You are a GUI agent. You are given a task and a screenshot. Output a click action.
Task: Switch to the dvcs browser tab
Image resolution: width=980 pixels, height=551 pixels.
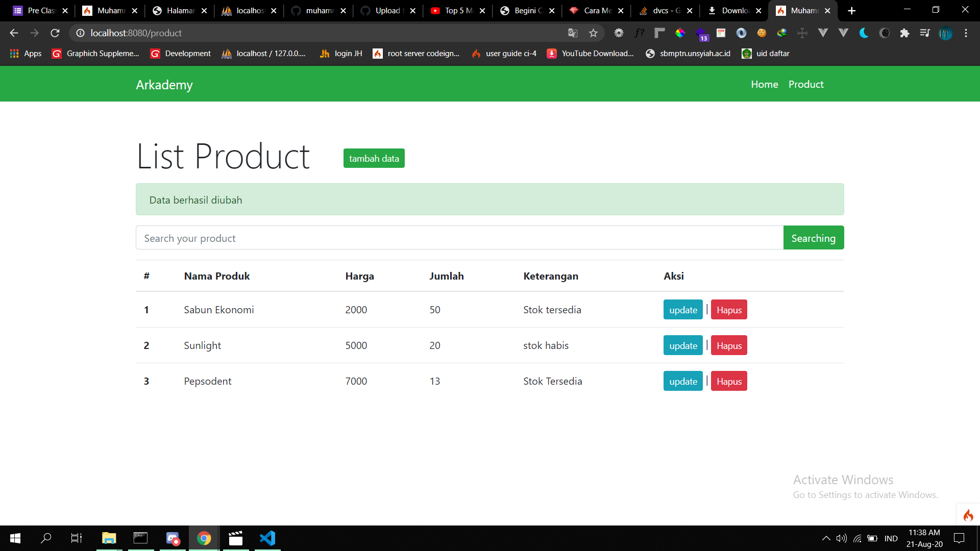click(x=664, y=10)
